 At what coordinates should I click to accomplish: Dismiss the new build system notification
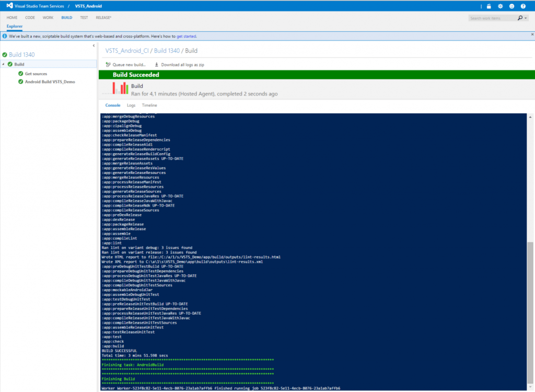tap(530, 36)
